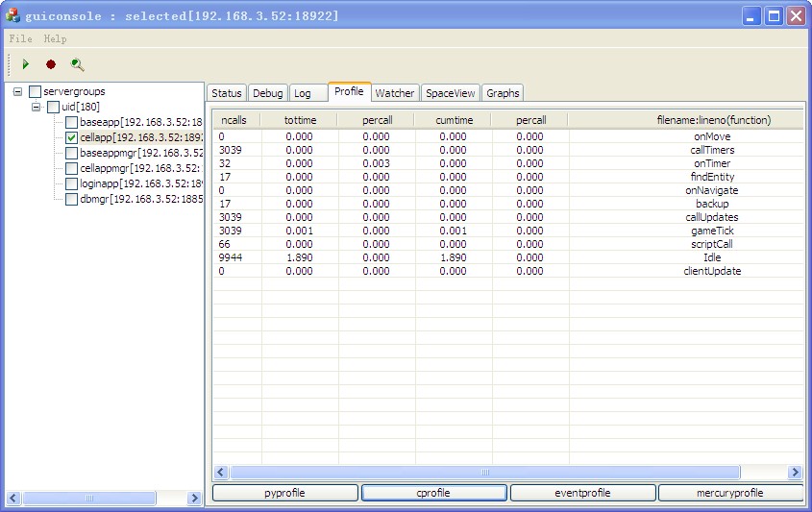This screenshot has width=812, height=512.
Task: Tick the loginapp checkbox
Action: point(71,183)
